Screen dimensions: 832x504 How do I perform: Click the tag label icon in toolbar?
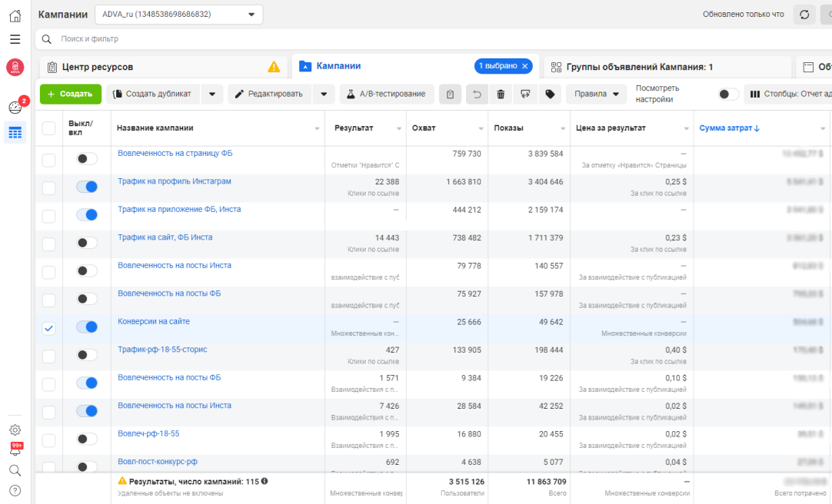click(x=551, y=94)
